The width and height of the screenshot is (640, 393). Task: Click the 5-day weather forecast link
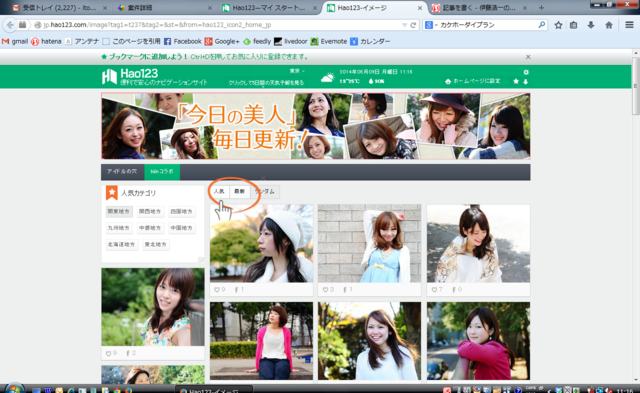point(267,82)
